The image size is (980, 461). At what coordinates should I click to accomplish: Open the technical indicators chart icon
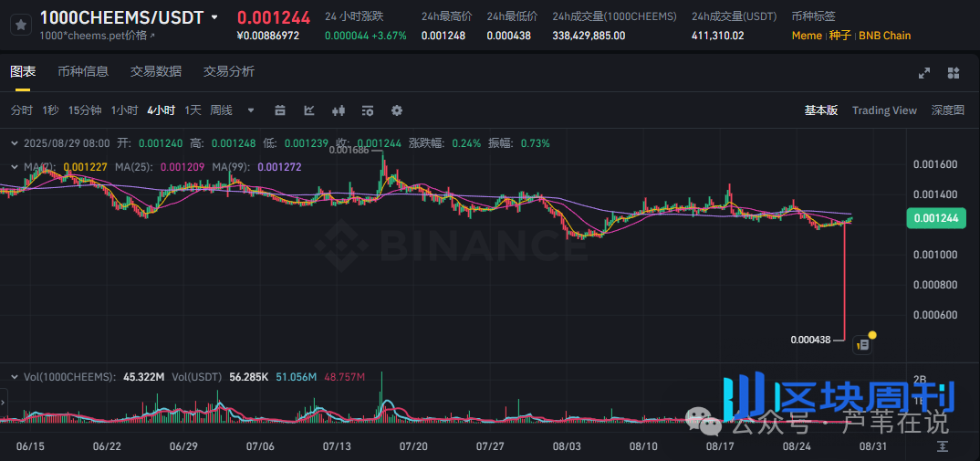point(309,110)
